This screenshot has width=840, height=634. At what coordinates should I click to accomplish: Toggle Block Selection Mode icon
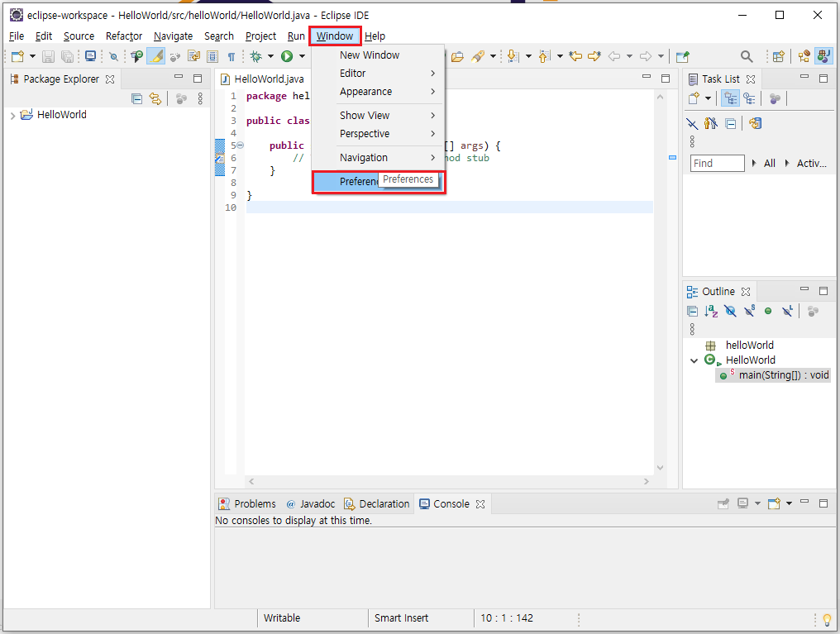[x=212, y=56]
